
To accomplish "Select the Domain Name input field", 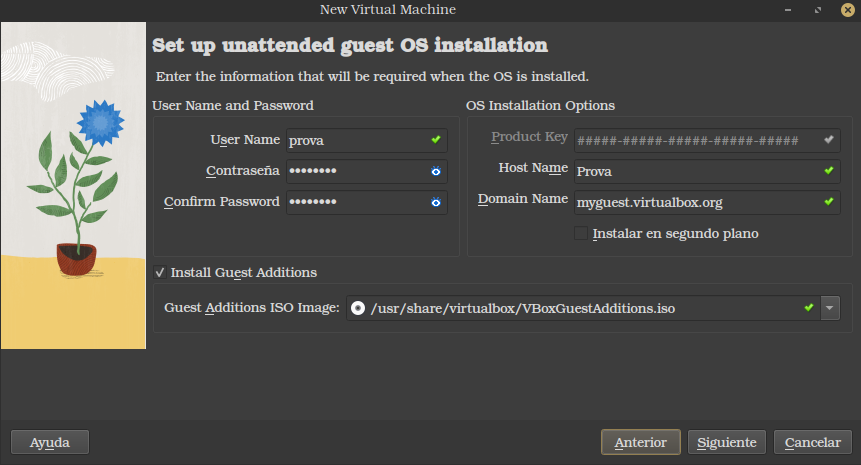I will [x=695, y=202].
